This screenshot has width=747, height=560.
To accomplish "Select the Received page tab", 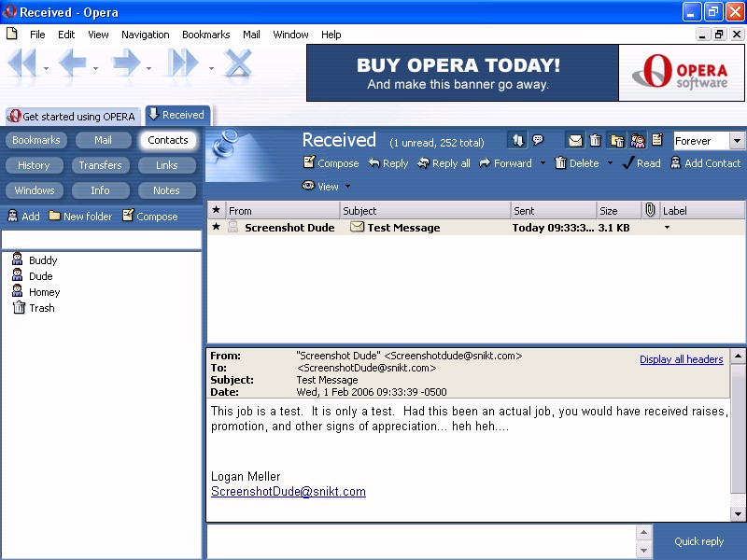I will tap(177, 115).
